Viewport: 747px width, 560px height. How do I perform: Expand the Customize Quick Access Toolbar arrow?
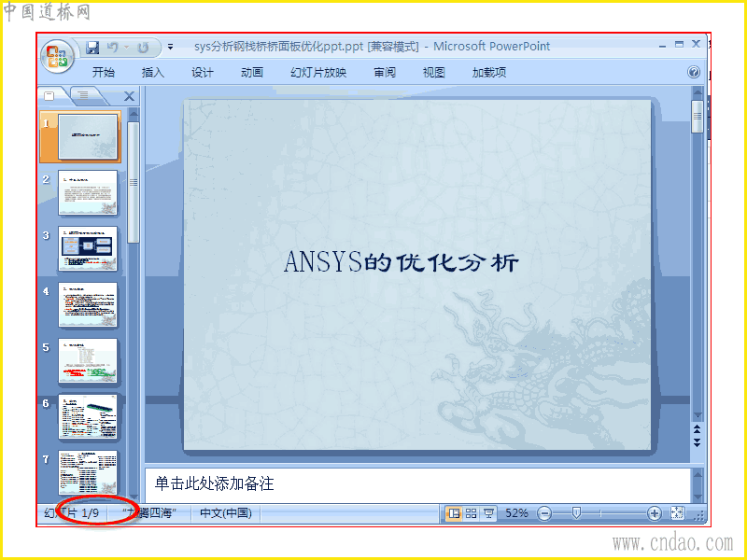170,48
